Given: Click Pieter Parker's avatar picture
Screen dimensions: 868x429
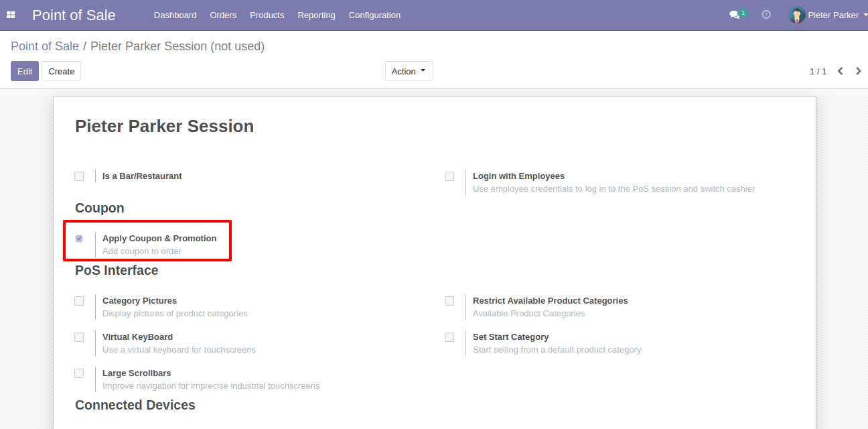Looking at the screenshot, I should point(796,15).
